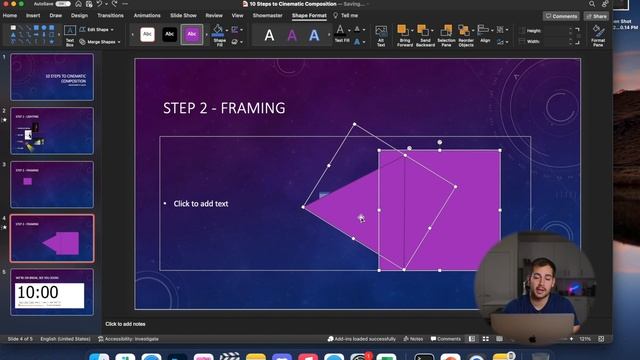This screenshot has height=360, width=640.
Task: Click the STEP 2 - FRAMING title
Action: 224,108
